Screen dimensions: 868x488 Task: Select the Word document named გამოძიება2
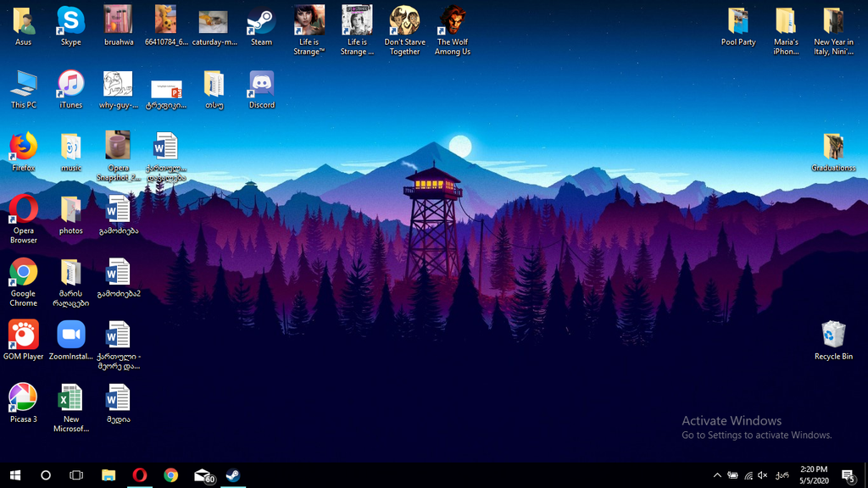coord(119,278)
